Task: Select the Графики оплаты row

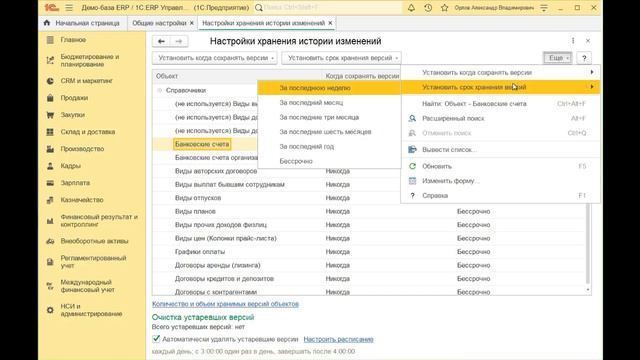Action: [x=200, y=252]
